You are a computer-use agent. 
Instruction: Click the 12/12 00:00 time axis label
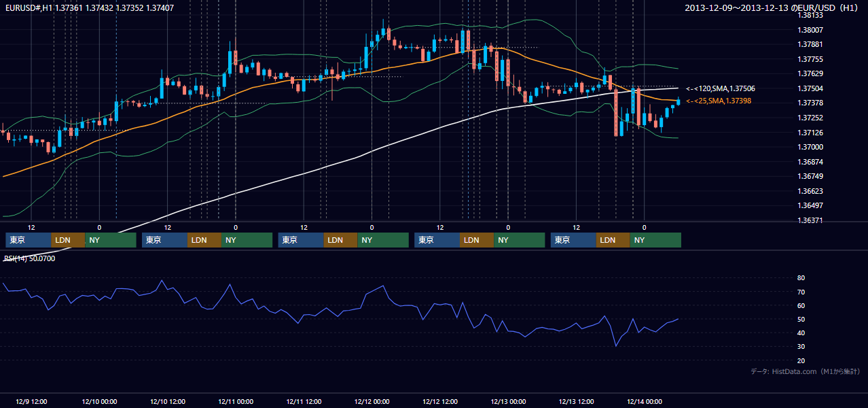372,401
